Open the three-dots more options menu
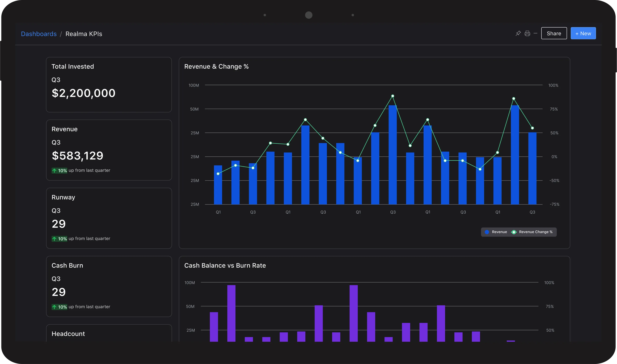Screen dimensions: 617x364 (x=535, y=33)
